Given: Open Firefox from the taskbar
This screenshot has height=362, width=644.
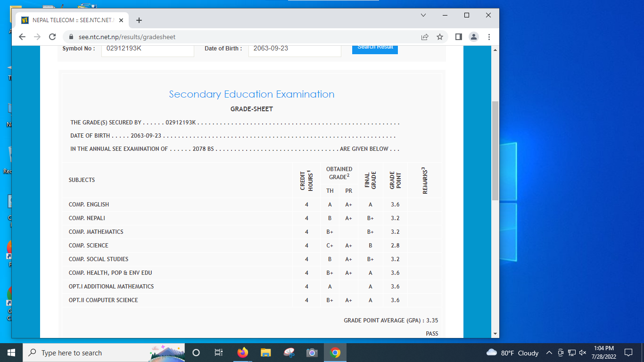Looking at the screenshot, I should click(x=243, y=353).
